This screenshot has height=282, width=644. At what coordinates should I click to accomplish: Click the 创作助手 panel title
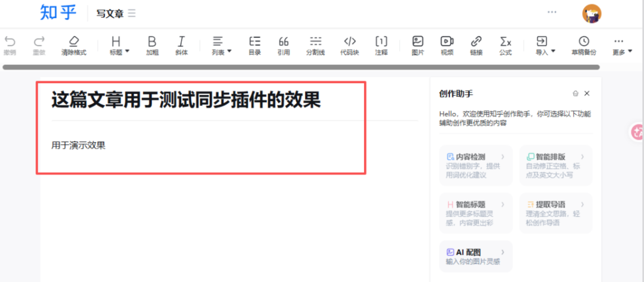point(456,94)
